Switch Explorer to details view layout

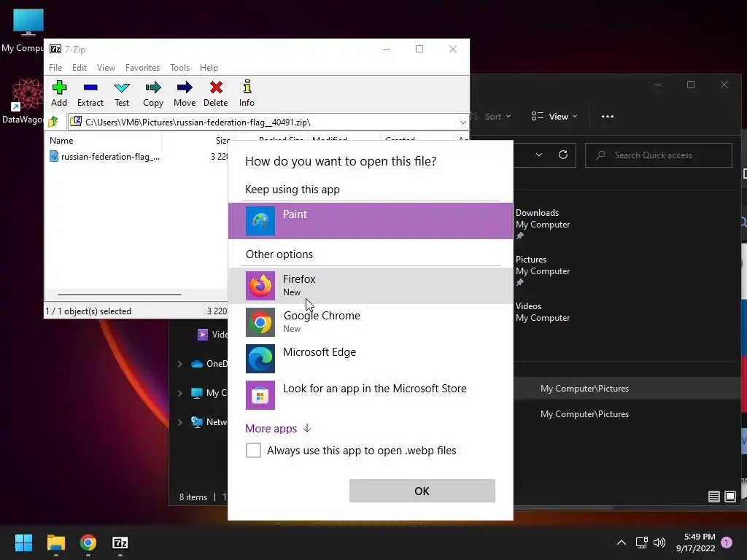click(x=713, y=497)
